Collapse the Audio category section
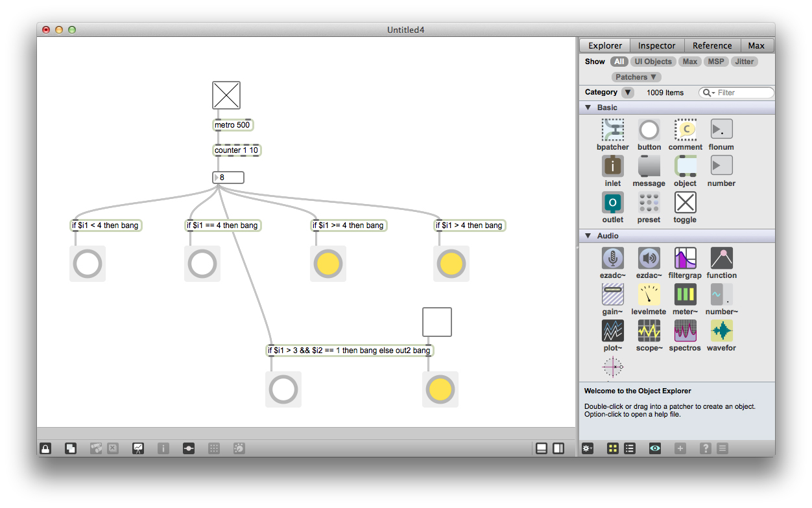This screenshot has height=508, width=812. click(588, 236)
